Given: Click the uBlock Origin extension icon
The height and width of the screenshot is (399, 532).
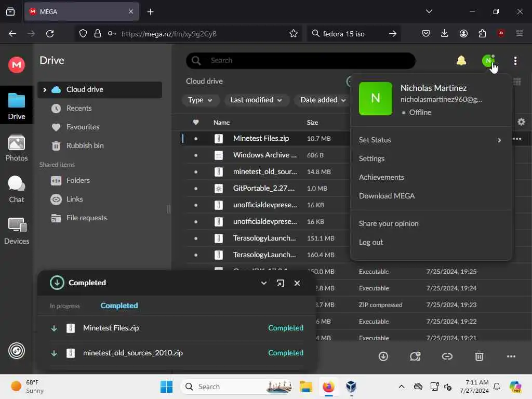Looking at the screenshot, I should 500,33.
